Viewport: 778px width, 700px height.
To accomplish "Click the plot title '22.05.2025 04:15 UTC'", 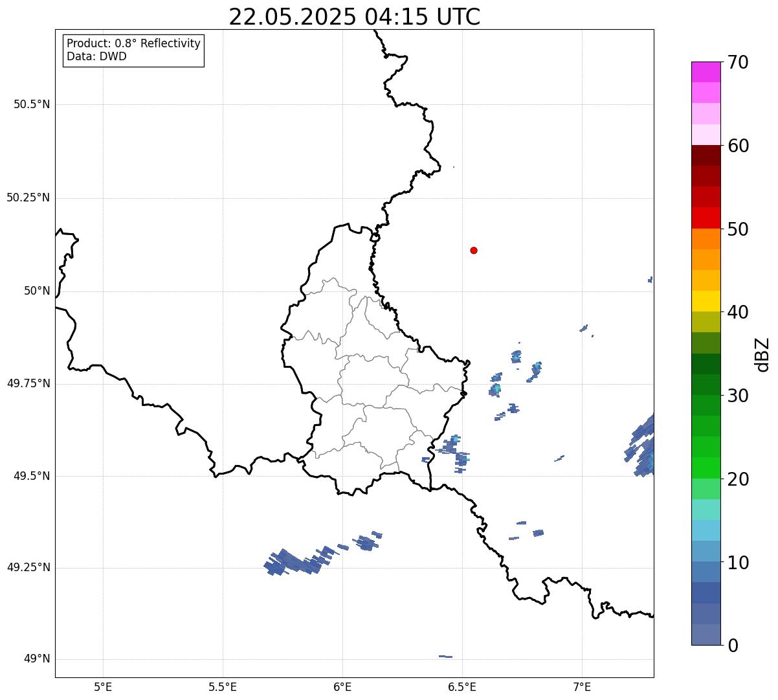I will [355, 17].
